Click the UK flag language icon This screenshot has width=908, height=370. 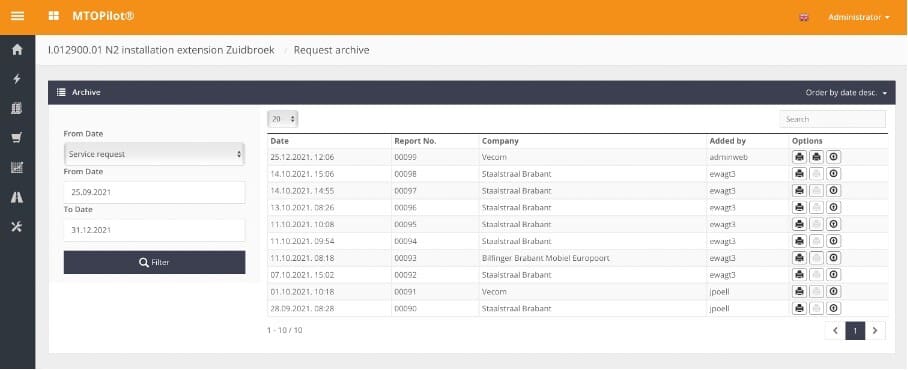[x=804, y=17]
